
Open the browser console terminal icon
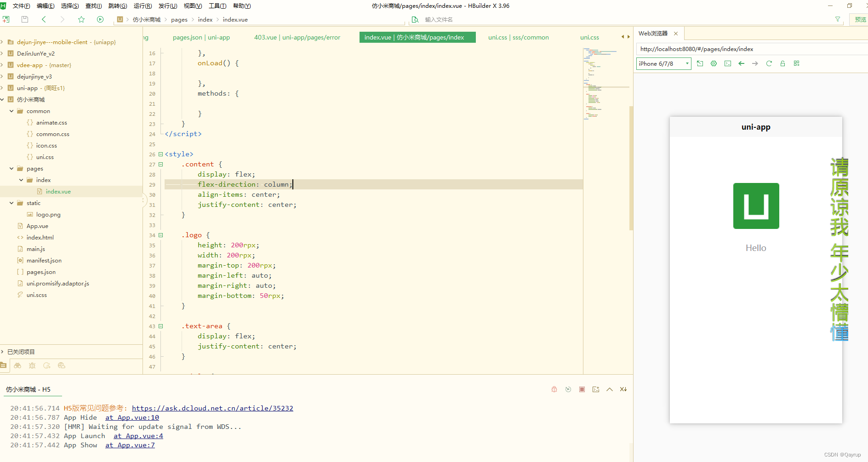[x=727, y=63]
